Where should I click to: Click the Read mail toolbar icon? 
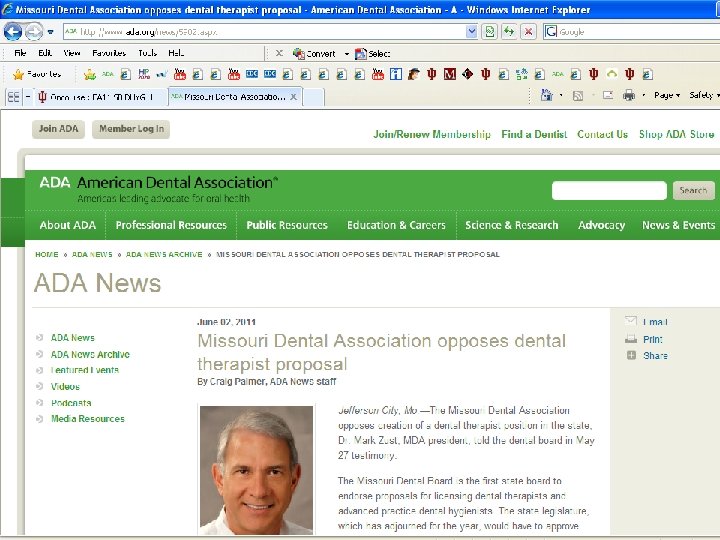click(x=608, y=95)
